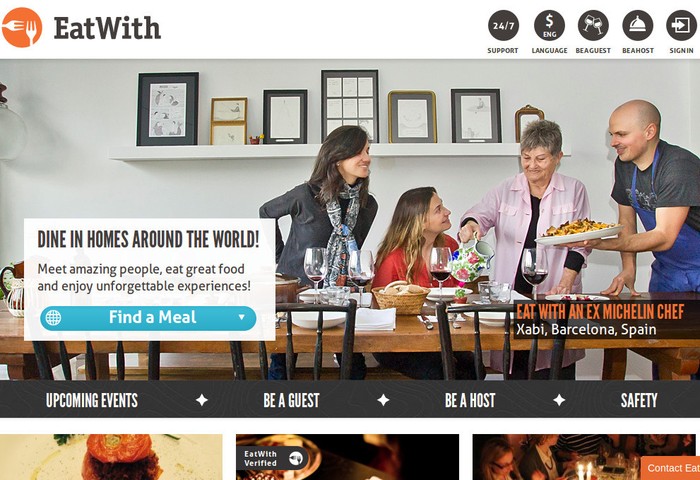
Task: Click the Contact Eat button
Action: coord(671,468)
